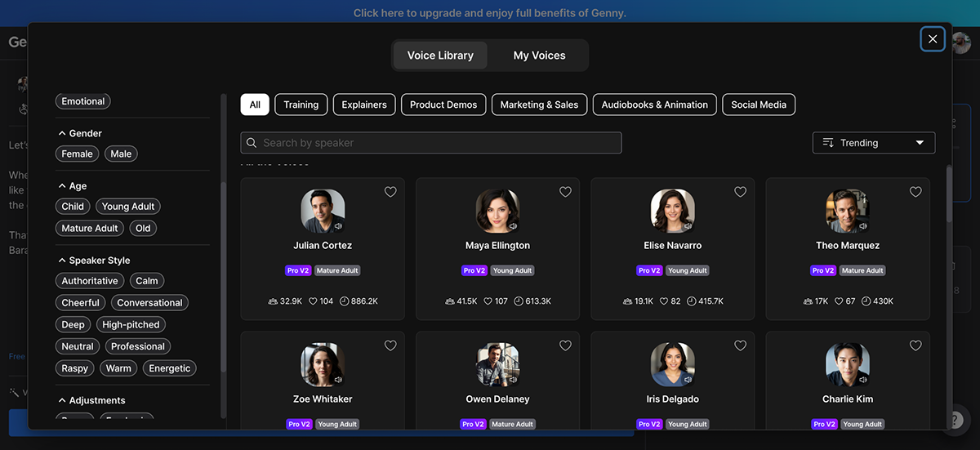Favorite Julian Cortez with heart icon
980x450 pixels.
pos(390,192)
